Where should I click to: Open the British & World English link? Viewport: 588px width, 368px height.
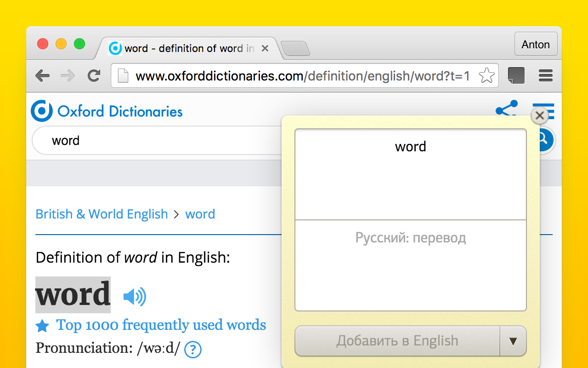pyautogui.click(x=102, y=214)
